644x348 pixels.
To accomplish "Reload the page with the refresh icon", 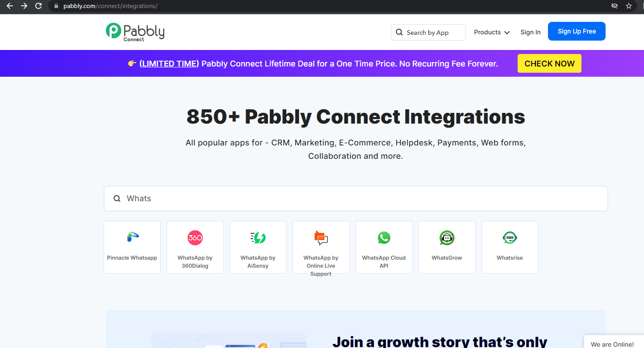I will [38, 6].
